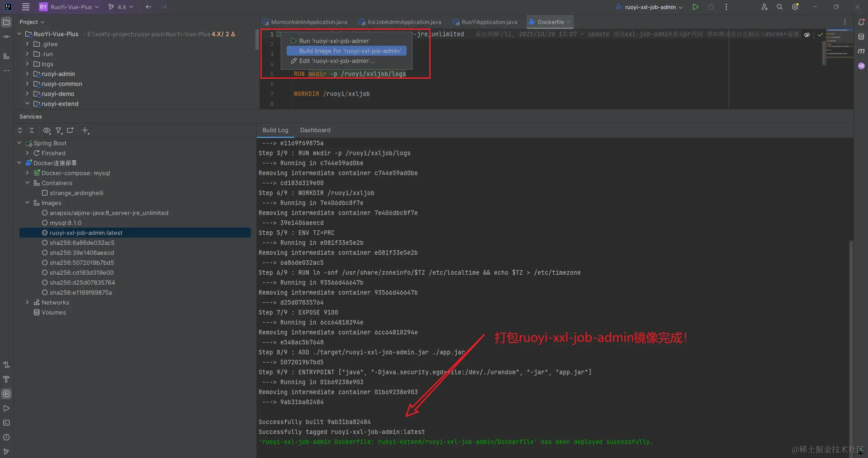Screen dimensions: 868x458
Task: Expand all nodes in Services toolbar
Action: click(x=20, y=130)
